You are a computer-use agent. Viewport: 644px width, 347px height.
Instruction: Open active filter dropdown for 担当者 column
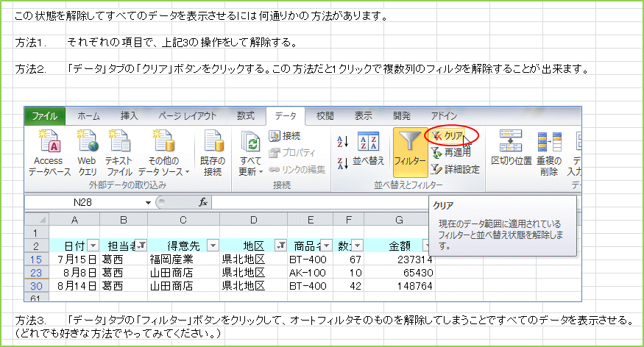pyautogui.click(x=141, y=246)
